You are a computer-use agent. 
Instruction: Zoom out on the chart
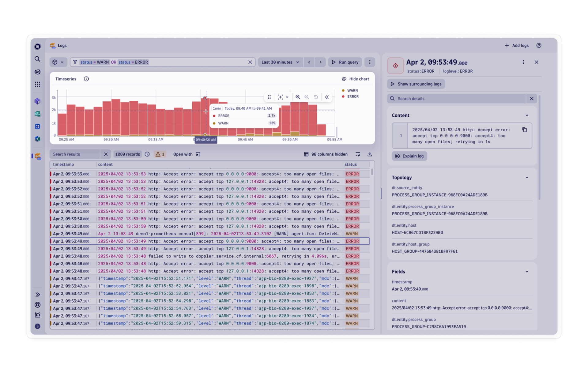tap(307, 97)
